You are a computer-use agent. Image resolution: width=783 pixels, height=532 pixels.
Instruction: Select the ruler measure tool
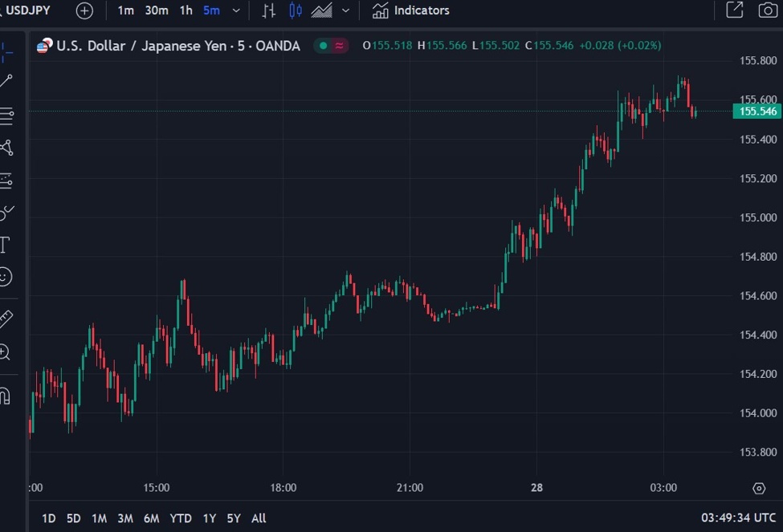(x=6, y=319)
